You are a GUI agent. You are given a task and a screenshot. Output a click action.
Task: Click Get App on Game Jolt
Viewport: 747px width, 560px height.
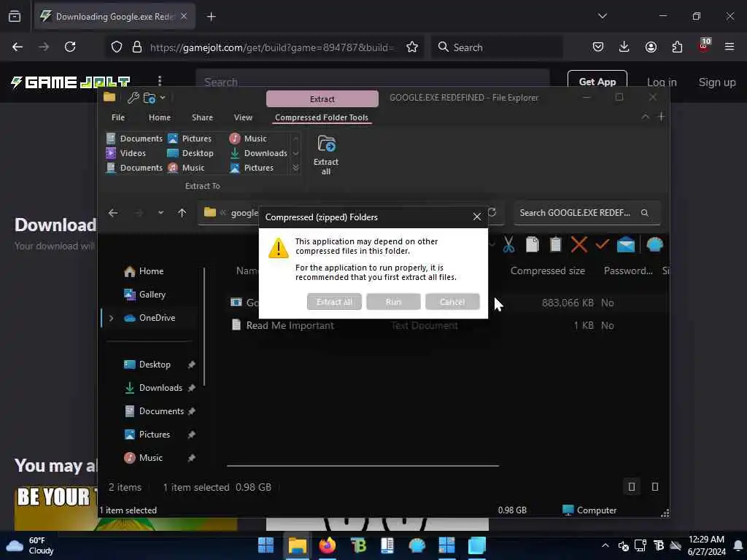coord(597,82)
